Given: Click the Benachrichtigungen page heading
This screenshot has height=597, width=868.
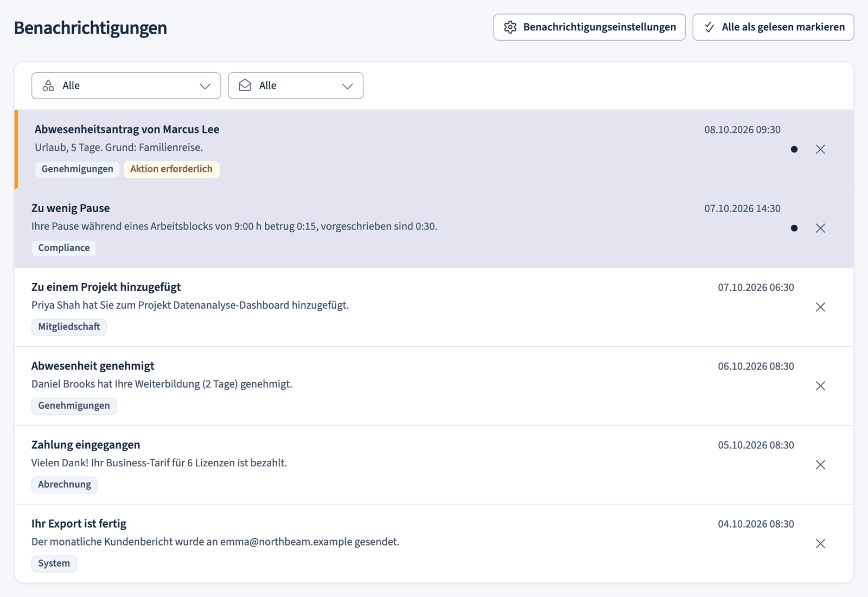Looking at the screenshot, I should pos(91,28).
